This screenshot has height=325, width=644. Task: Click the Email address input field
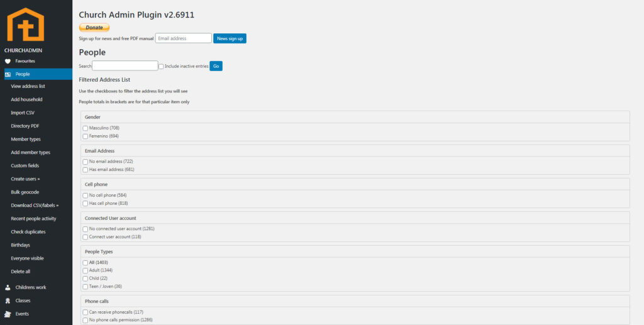(x=183, y=38)
